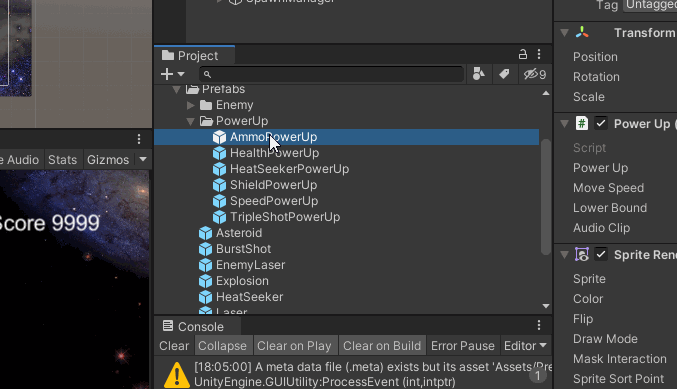Click the Sprite Renderer component icon
The image size is (677, 389).
point(582,254)
